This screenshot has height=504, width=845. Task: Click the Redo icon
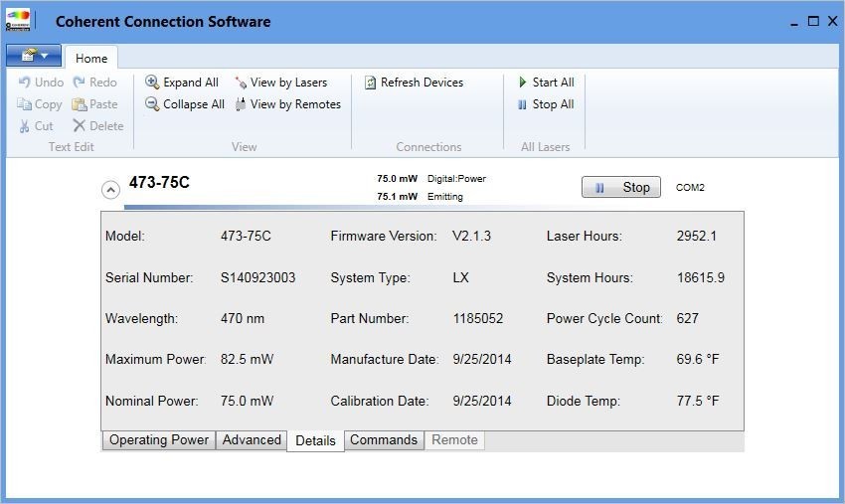point(80,82)
